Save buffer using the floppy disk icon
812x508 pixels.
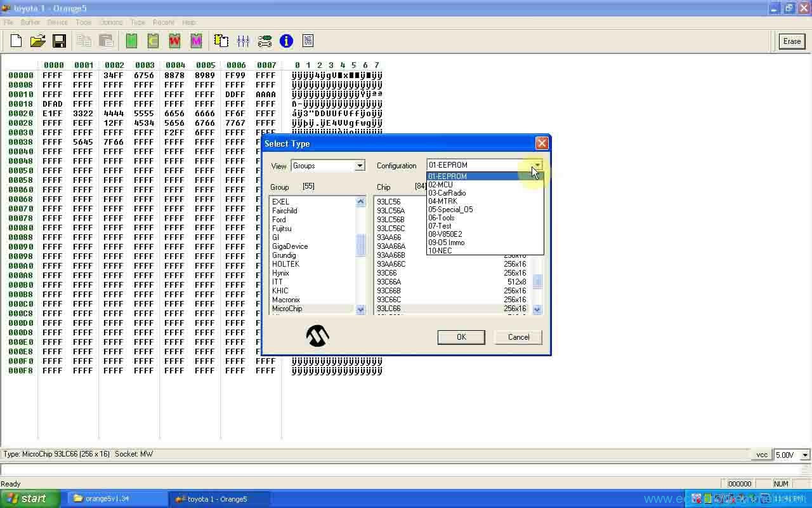tap(59, 41)
